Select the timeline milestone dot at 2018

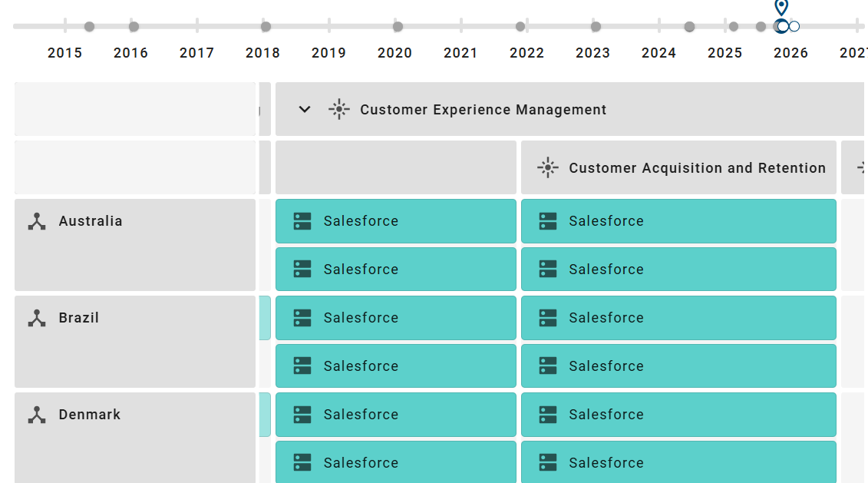coord(266,27)
